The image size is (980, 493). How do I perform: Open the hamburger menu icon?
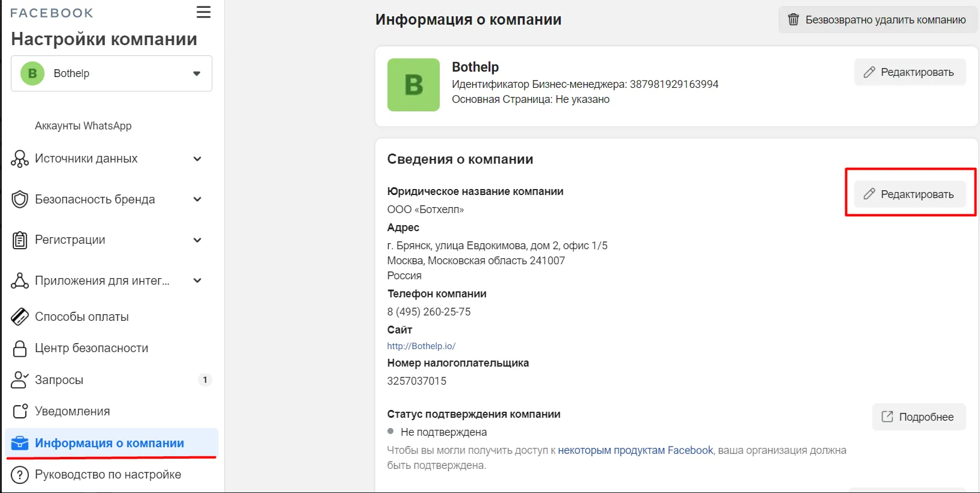(x=203, y=12)
